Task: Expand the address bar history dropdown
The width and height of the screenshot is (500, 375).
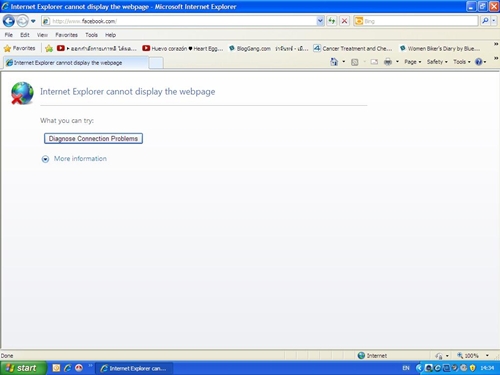Action: pos(320,21)
